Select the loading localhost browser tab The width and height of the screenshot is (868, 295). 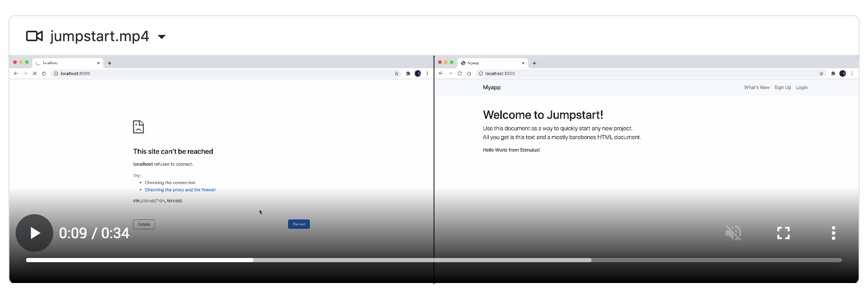click(x=65, y=63)
